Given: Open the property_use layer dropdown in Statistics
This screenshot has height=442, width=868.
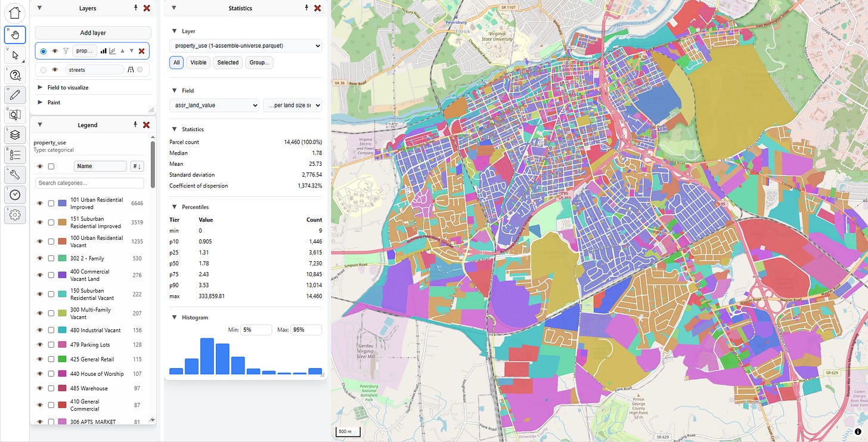Looking at the screenshot, I should pos(245,45).
